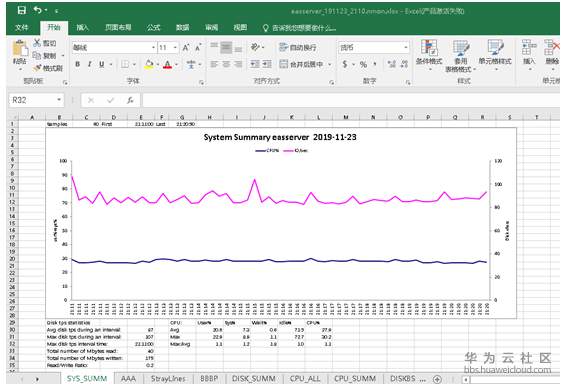562x384 pixels.
Task: Click the Increase Decimal icon
Action: coord(391,65)
